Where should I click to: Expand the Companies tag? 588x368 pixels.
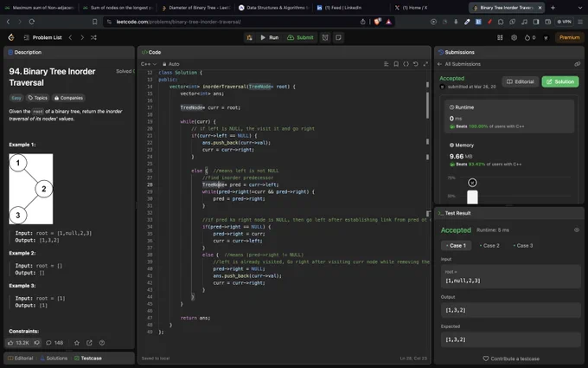click(68, 98)
